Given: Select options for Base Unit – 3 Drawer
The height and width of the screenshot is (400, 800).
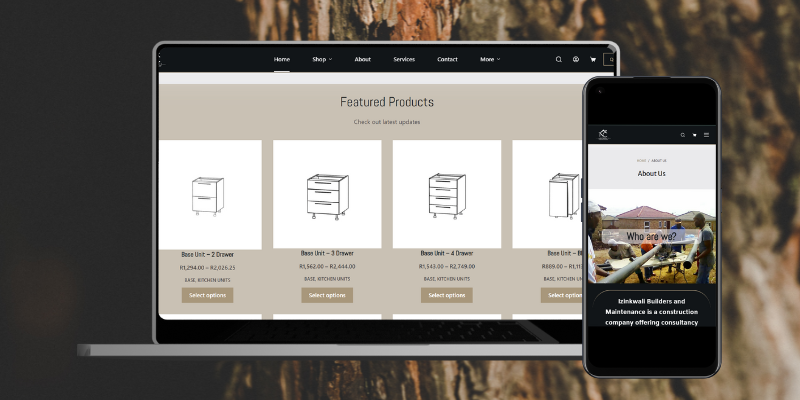Looking at the screenshot, I should coord(327,295).
